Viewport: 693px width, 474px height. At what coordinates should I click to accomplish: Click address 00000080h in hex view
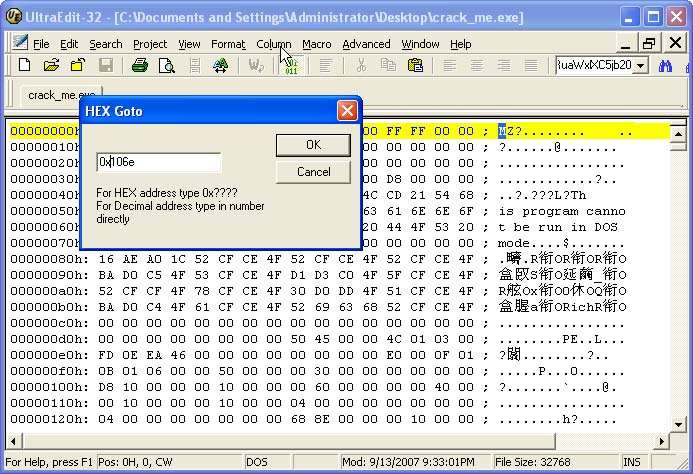click(50, 259)
